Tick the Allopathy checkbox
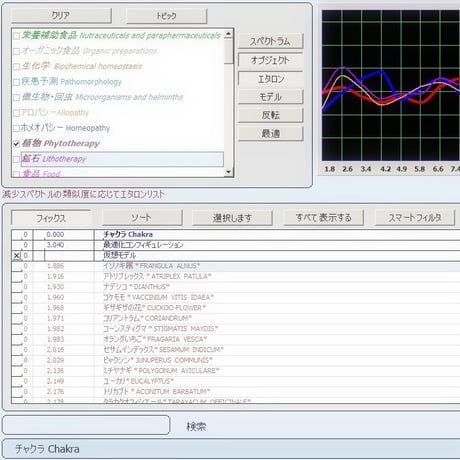 coord(16,113)
